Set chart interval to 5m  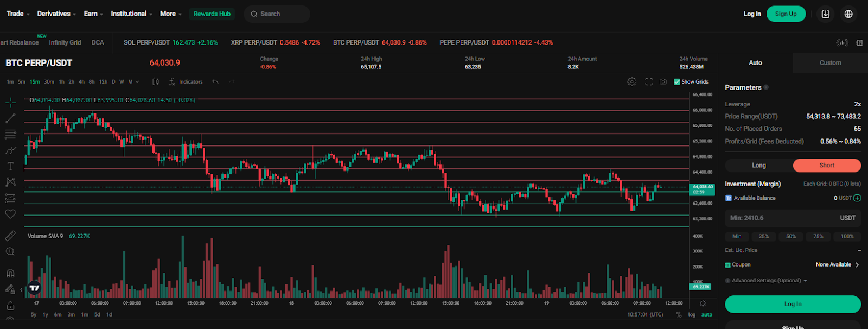[22, 82]
